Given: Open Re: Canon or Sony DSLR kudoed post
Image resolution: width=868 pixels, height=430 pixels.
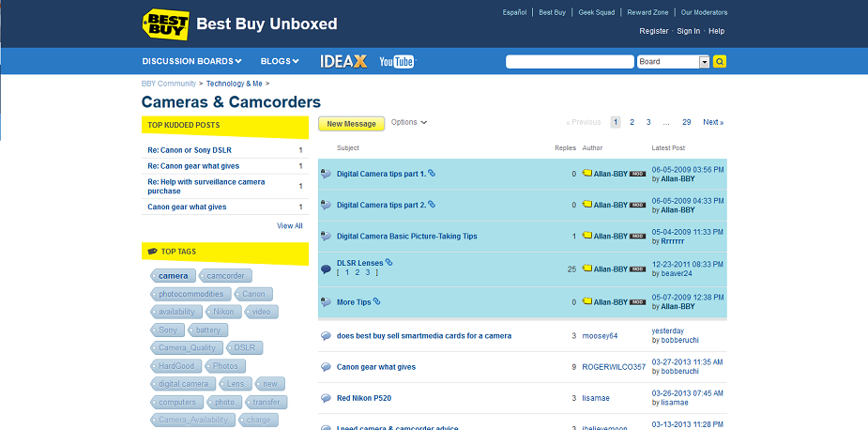Looking at the screenshot, I should coord(190,150).
